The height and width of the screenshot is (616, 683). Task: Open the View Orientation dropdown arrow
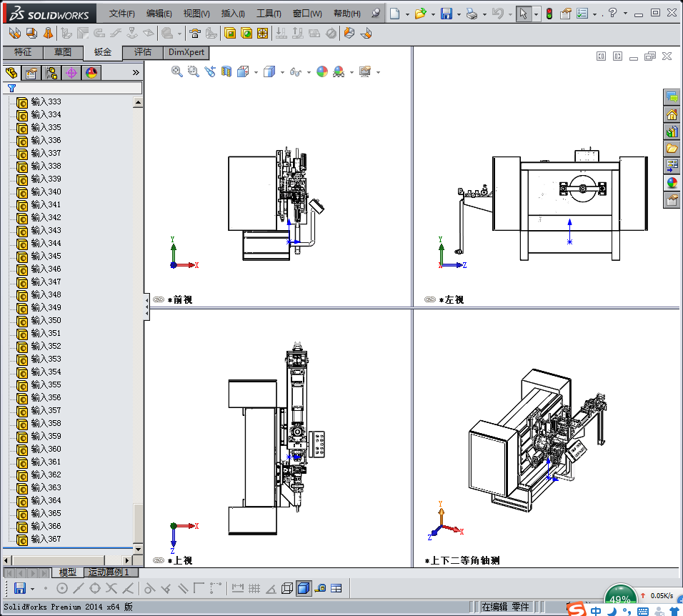pos(256,72)
